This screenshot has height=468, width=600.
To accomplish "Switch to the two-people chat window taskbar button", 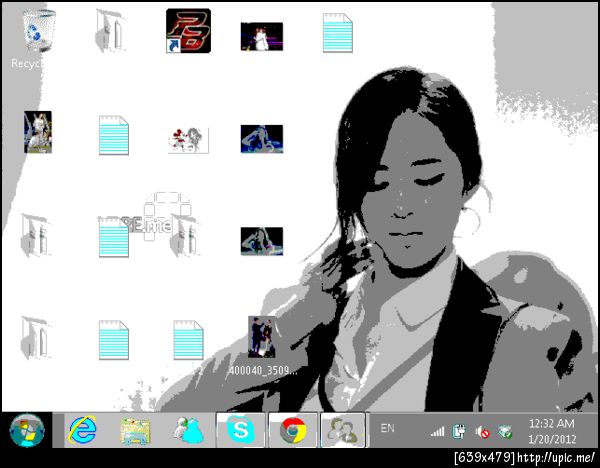I will click(x=343, y=430).
